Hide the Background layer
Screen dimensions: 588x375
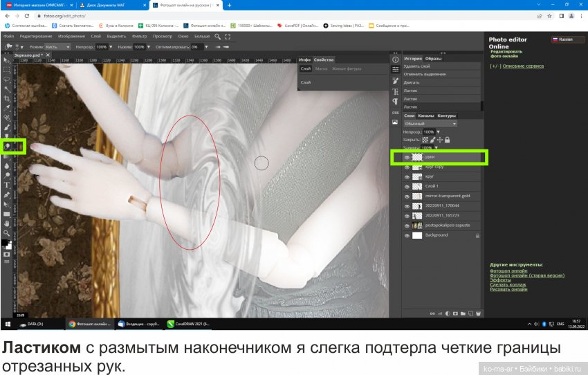pos(407,235)
